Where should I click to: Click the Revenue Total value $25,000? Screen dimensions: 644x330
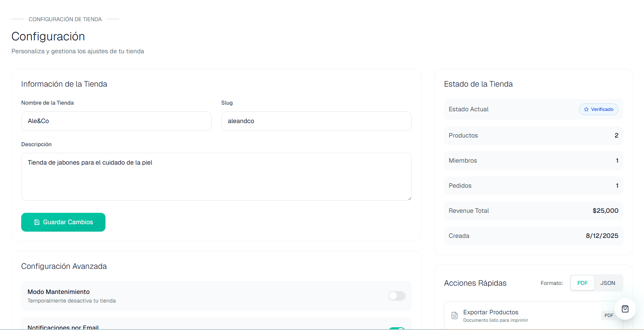pos(606,211)
